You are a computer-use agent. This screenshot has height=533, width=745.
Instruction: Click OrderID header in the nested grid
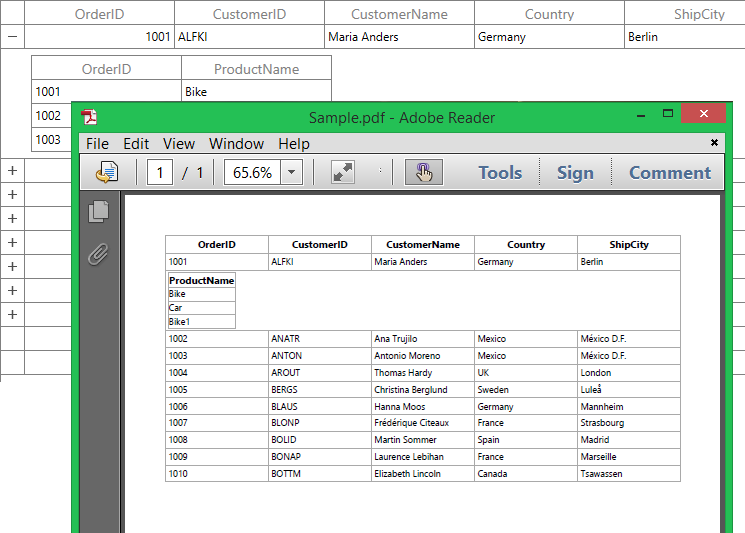tap(106, 69)
